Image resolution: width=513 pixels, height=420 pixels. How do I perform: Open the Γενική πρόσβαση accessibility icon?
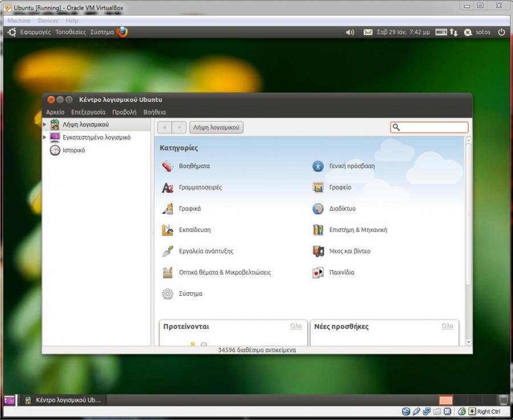[x=318, y=166]
